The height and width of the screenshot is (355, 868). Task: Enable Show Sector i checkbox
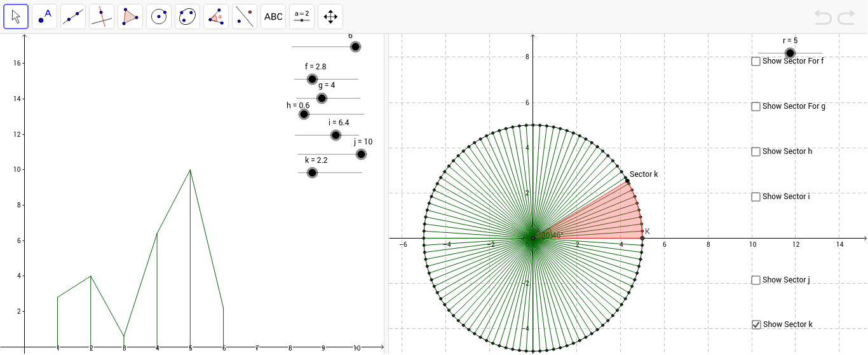(756, 197)
